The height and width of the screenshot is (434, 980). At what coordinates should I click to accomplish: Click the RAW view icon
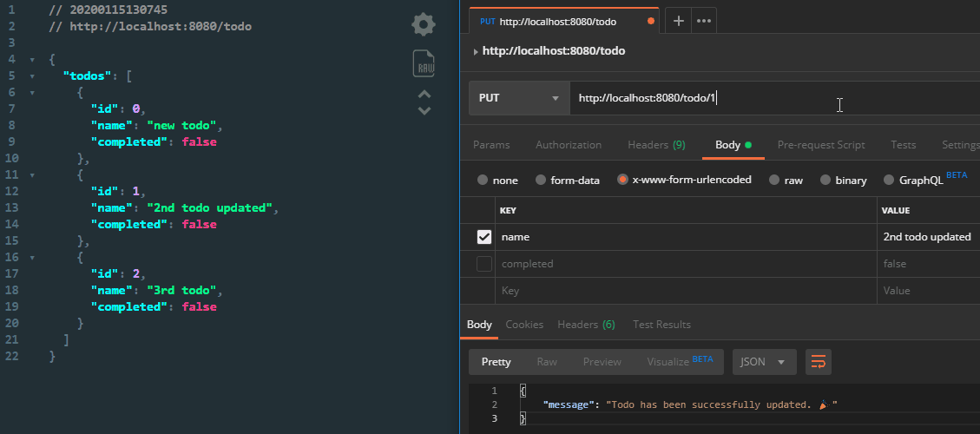pos(424,63)
